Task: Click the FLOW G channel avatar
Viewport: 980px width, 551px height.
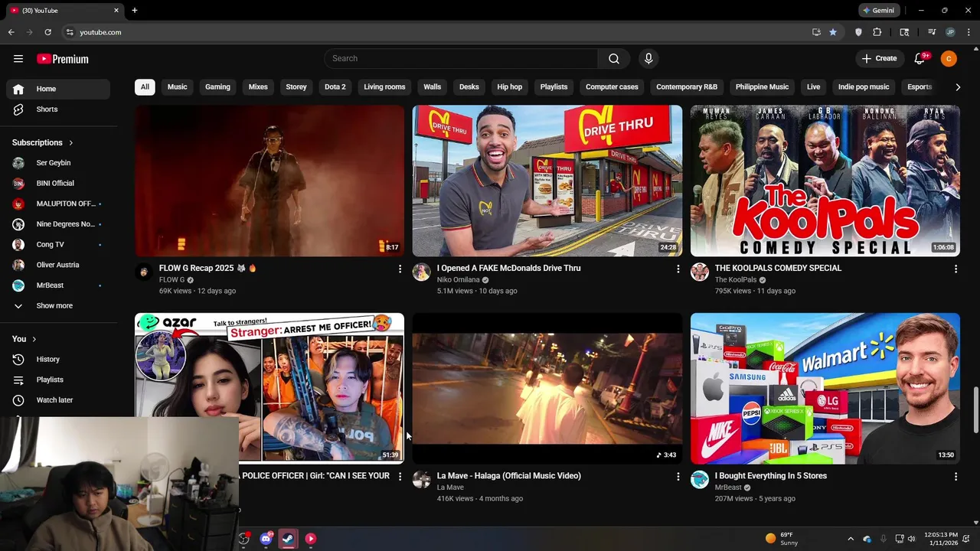Action: click(x=144, y=272)
